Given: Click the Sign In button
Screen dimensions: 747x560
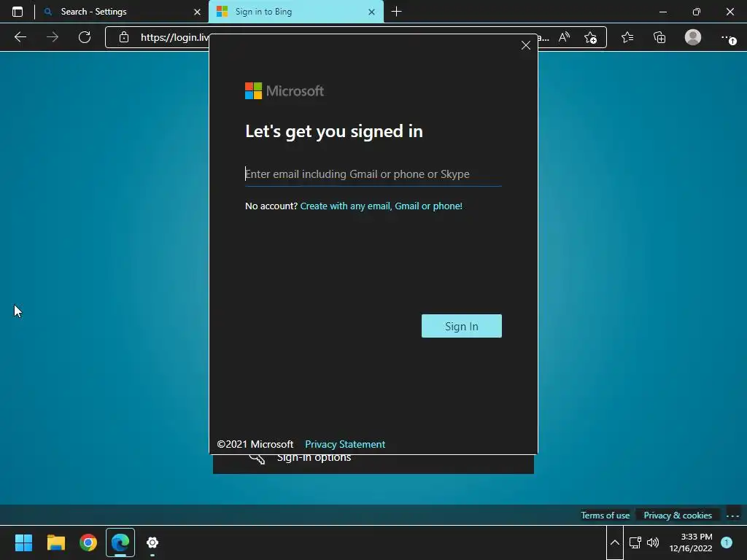Looking at the screenshot, I should pos(461,326).
